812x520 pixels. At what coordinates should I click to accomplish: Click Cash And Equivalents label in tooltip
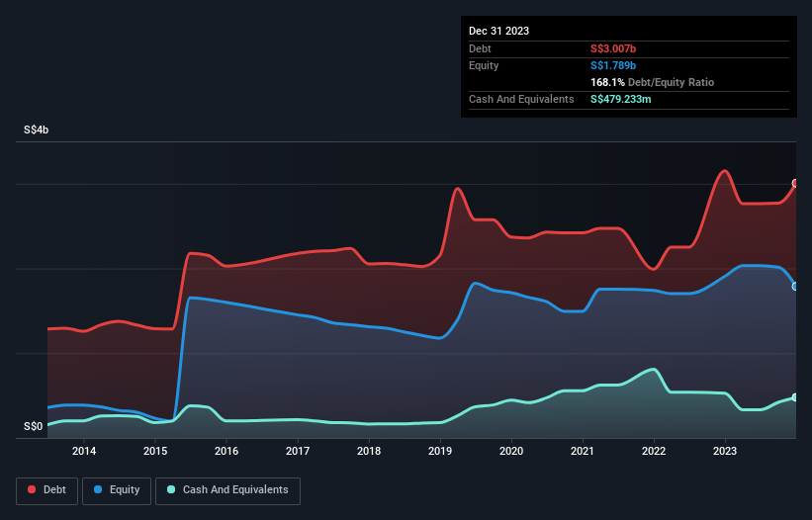pyautogui.click(x=521, y=99)
